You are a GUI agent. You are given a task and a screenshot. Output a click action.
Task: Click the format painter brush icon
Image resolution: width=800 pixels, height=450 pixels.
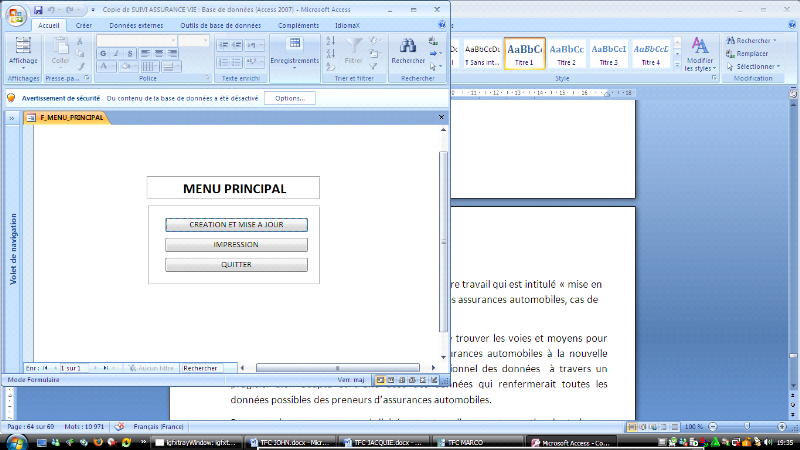click(x=80, y=66)
